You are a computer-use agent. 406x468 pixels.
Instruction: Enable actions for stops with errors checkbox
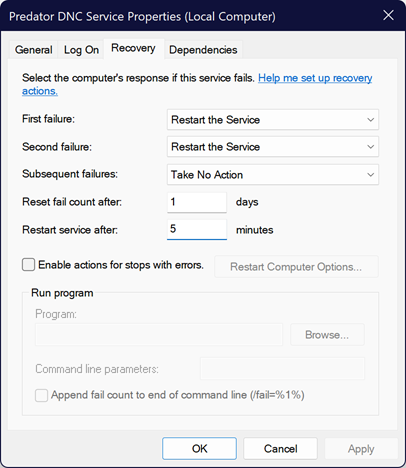pyautogui.click(x=28, y=265)
